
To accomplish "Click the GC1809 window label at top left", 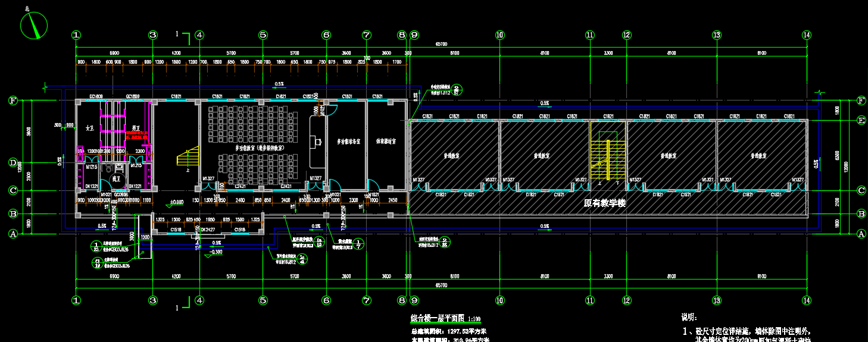I will tap(96, 96).
